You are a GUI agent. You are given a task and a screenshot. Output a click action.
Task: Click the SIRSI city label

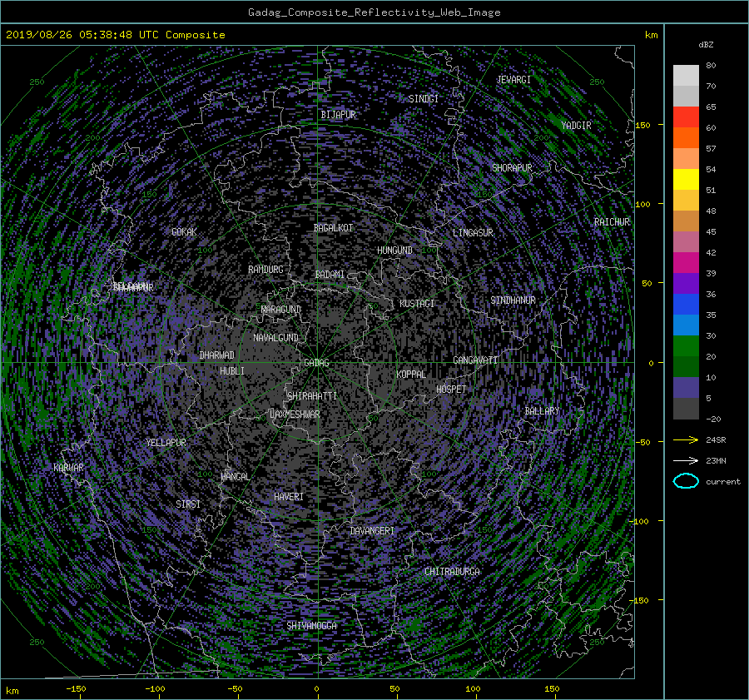[x=188, y=504]
